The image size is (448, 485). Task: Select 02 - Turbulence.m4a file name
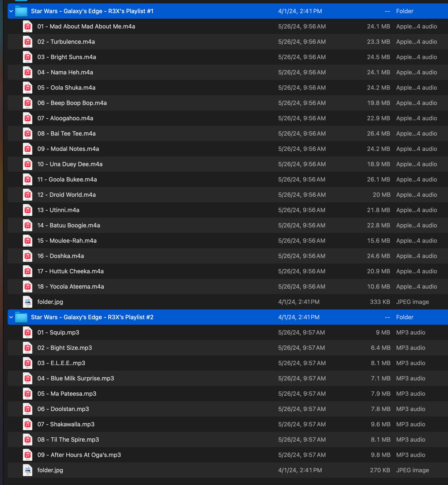tap(66, 42)
